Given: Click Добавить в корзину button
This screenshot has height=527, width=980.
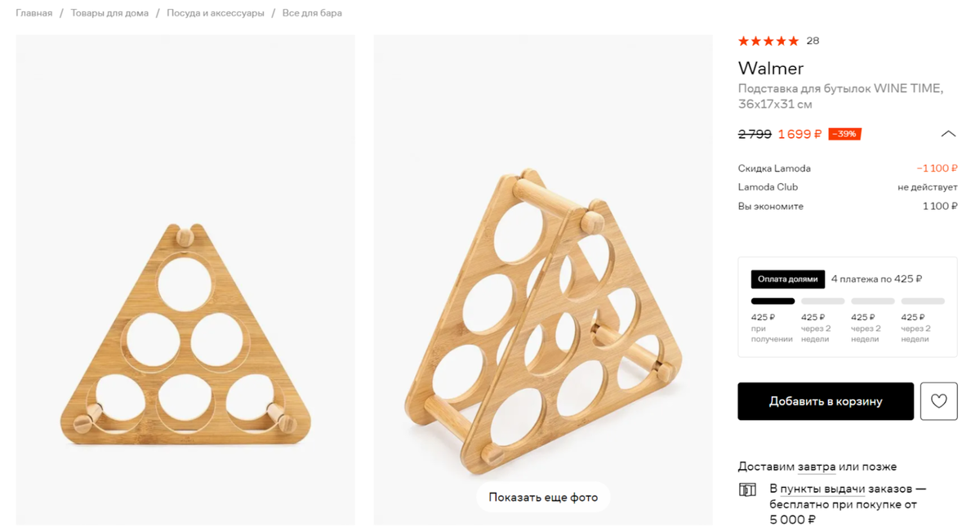Looking at the screenshot, I should pos(826,401).
